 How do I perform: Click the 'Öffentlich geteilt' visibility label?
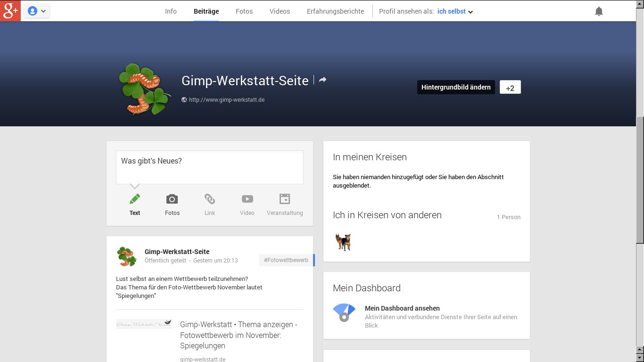coord(165,261)
